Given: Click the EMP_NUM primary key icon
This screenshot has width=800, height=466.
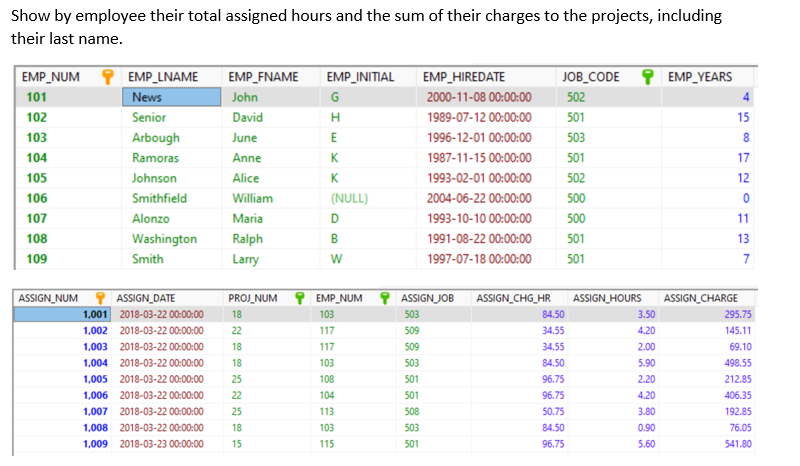Looking at the screenshot, I should [108, 77].
